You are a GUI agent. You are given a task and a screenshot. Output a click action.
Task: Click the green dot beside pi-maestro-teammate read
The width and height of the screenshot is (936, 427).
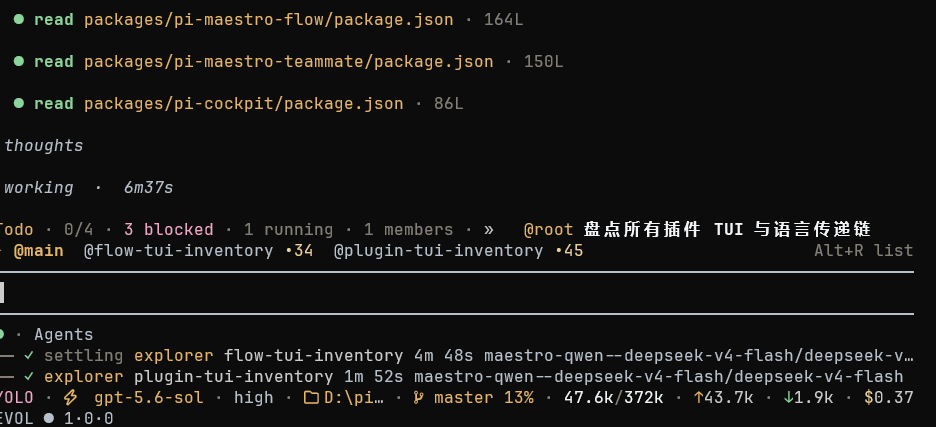click(x=19, y=62)
